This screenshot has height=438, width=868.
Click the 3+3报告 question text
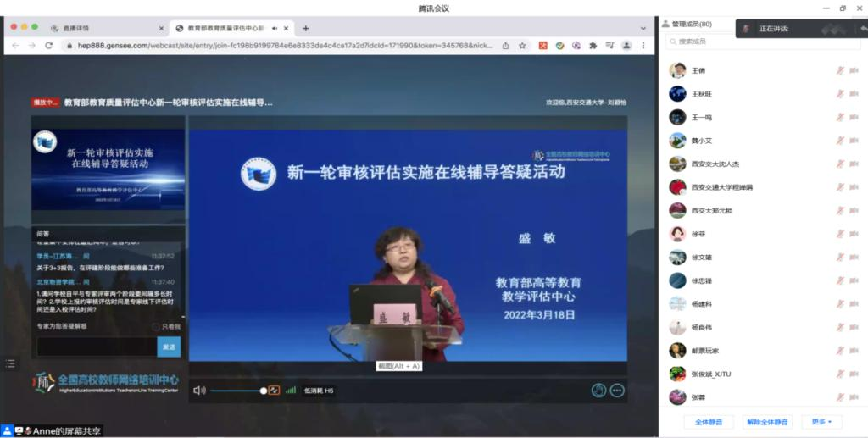click(100, 268)
